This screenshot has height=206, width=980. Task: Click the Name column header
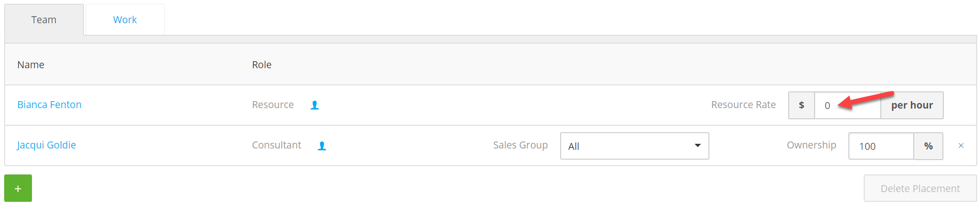(31, 65)
